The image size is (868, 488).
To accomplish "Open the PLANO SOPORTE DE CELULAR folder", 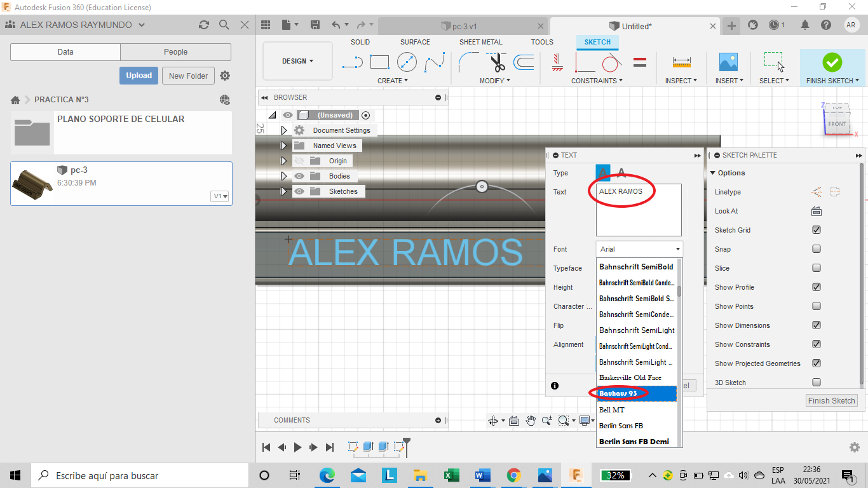I will point(121,133).
